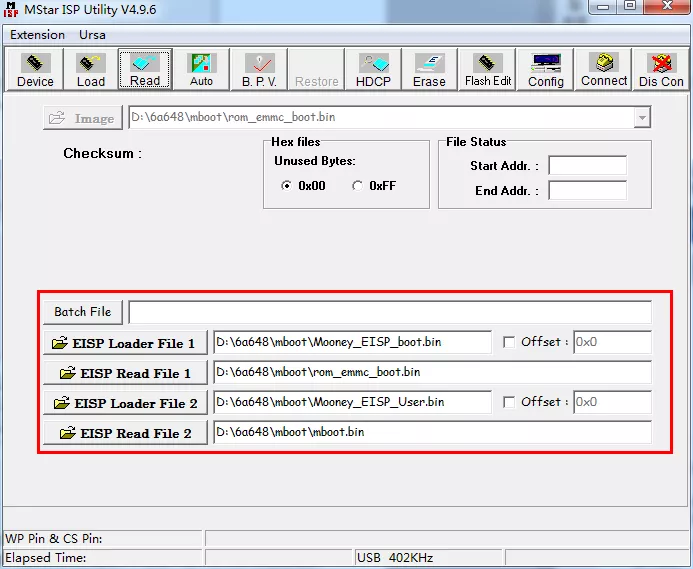The image size is (693, 569).
Task: Click the EISP Read File 2 button
Action: pyautogui.click(x=125, y=433)
